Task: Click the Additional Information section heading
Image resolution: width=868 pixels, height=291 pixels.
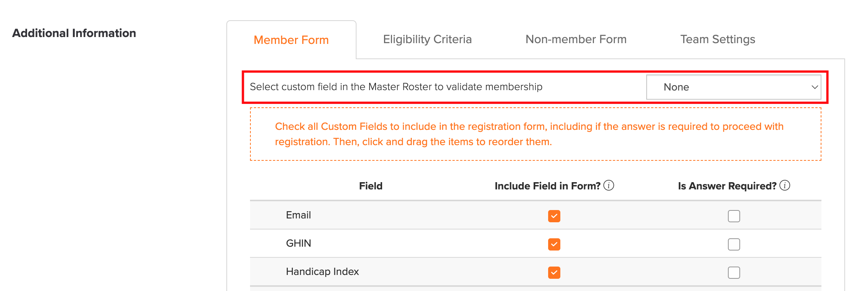Action: point(74,33)
